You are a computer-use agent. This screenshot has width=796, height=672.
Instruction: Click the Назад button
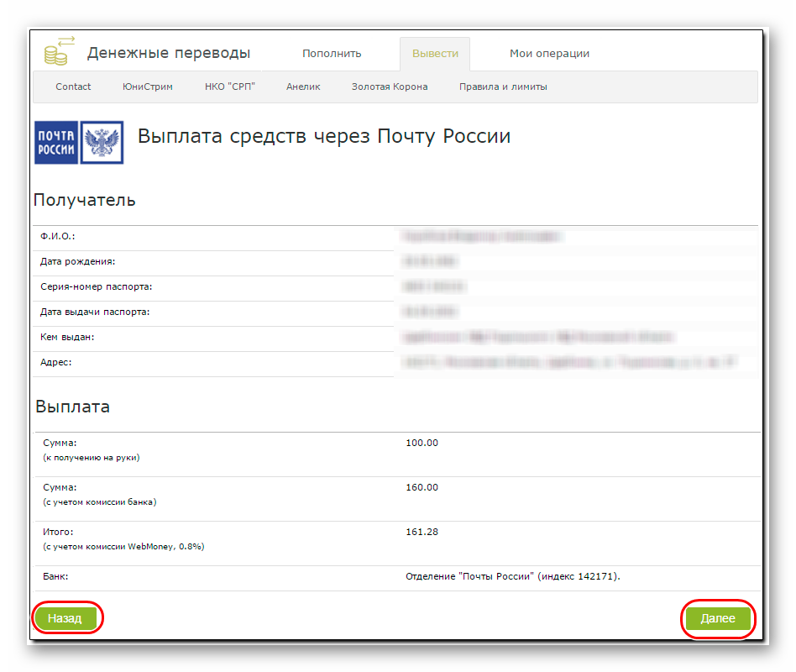(x=65, y=618)
